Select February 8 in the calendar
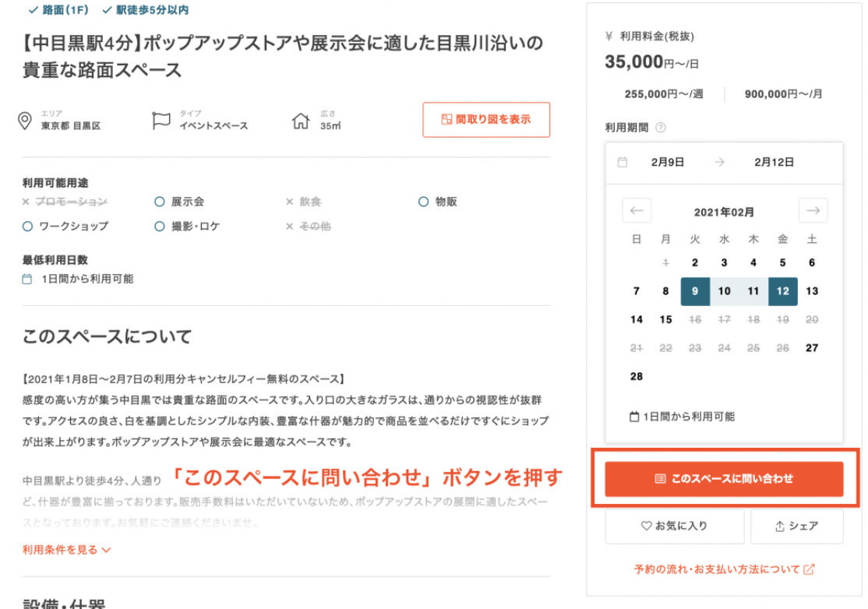 tap(666, 291)
